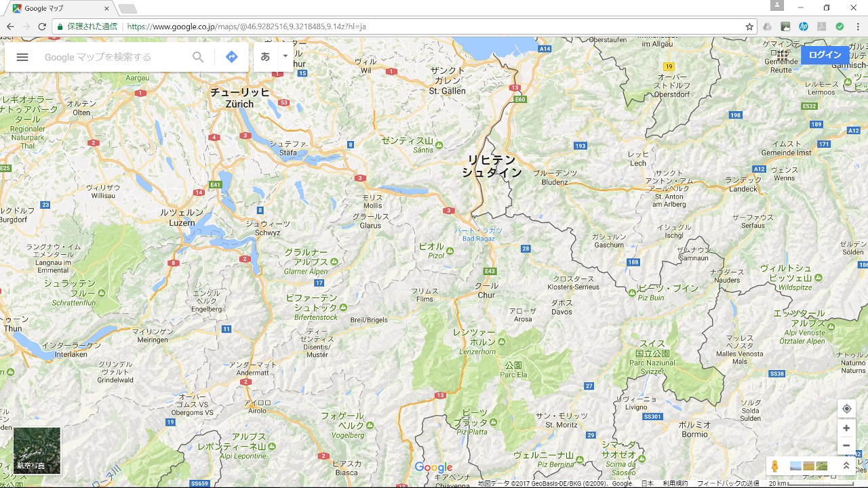Zoom out with the minus button
The height and width of the screenshot is (488, 868).
tap(846, 446)
